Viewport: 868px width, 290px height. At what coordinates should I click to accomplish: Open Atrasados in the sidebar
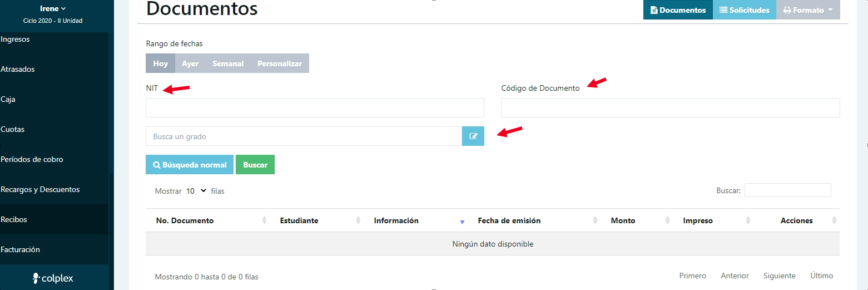click(x=18, y=69)
